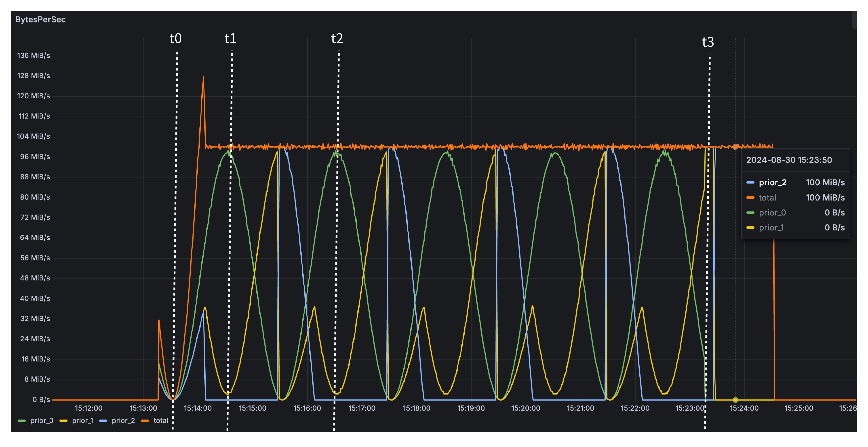This screenshot has height=447, width=868.
Task: Click the 104 MiB/s y-axis label
Action: (33, 136)
